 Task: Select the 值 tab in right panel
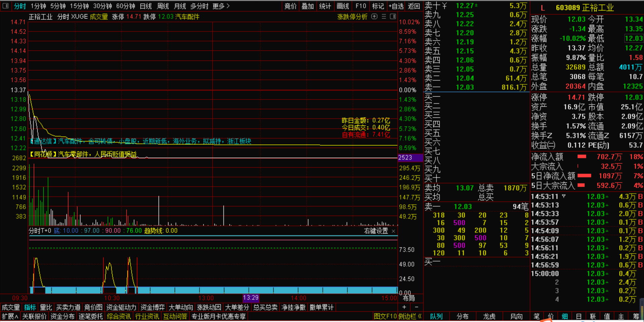click(607, 316)
